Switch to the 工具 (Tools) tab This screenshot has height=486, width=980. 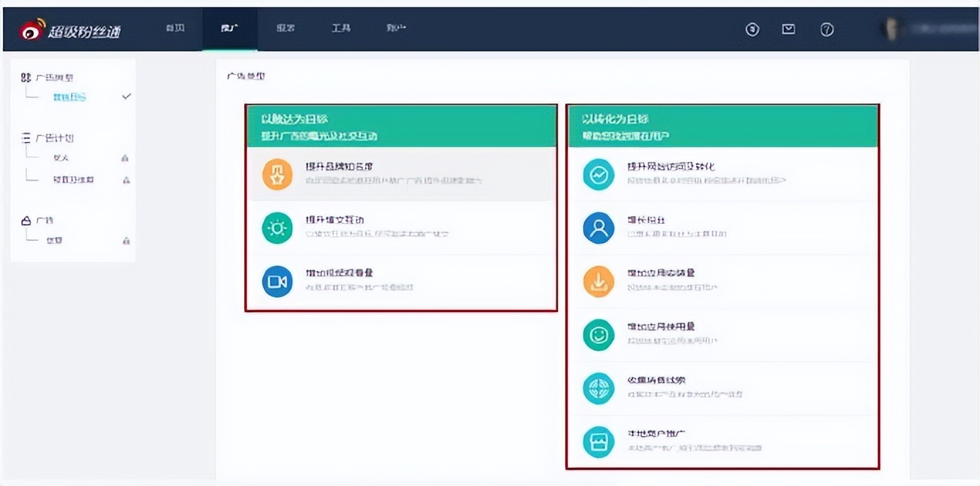(x=341, y=28)
